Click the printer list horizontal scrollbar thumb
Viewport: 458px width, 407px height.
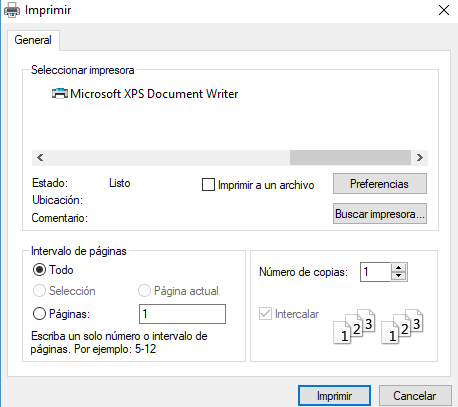click(x=350, y=157)
